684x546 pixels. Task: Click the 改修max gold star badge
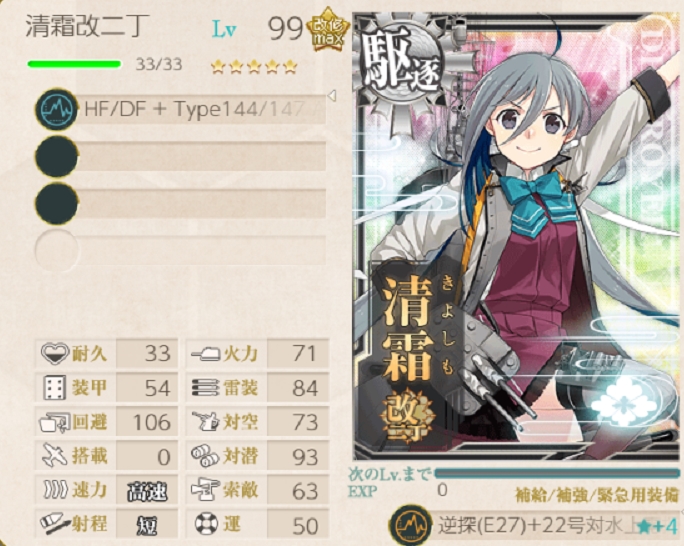328,29
